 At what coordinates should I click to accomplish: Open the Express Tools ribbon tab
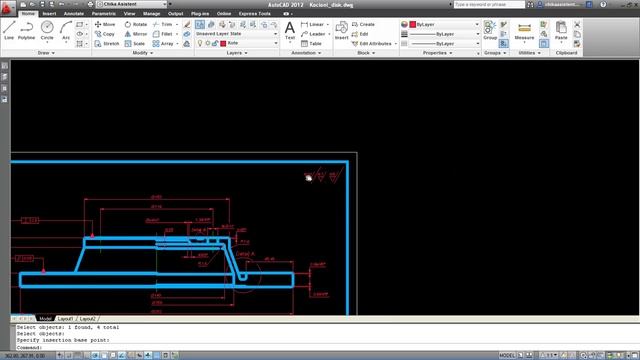[x=255, y=13]
